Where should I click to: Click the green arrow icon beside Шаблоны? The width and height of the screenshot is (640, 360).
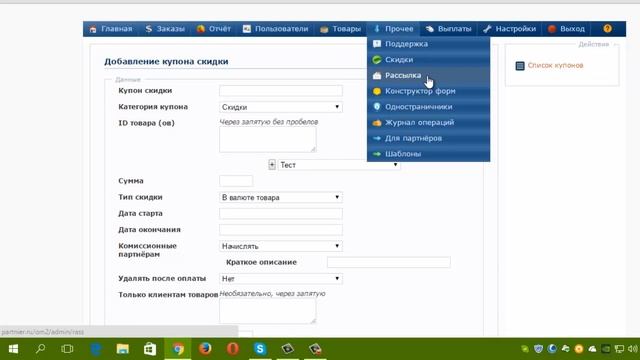(377, 154)
